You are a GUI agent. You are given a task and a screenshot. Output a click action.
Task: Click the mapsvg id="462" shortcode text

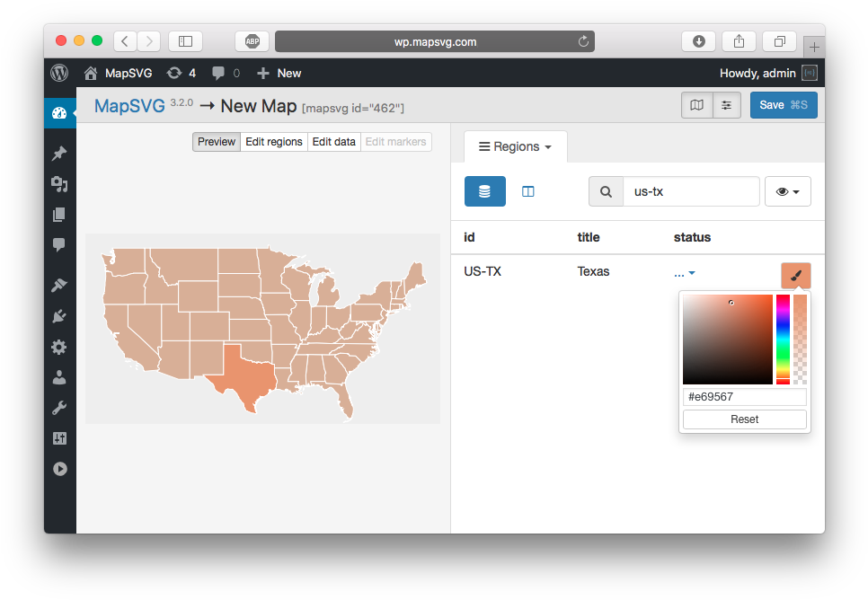click(x=353, y=108)
